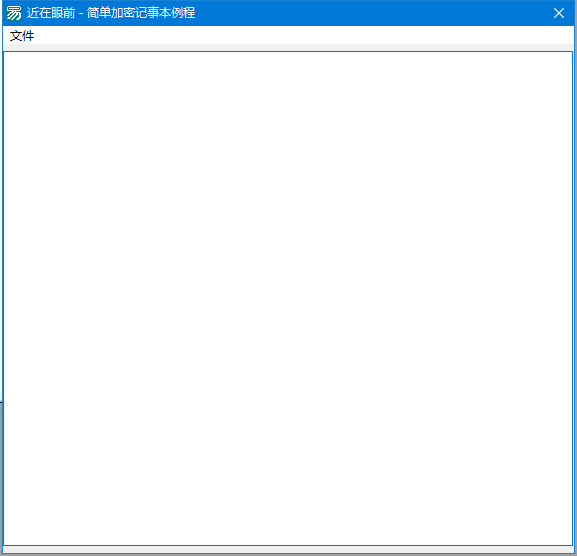Screen dimensions: 577x556
Task: Place cursor in the notepad text area
Action: [x=288, y=298]
